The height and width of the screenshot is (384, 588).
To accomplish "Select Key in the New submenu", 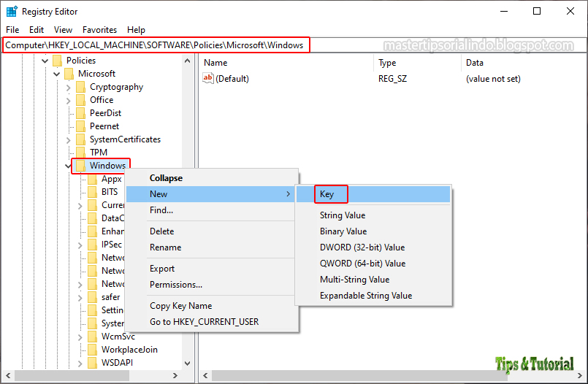I will (x=373, y=194).
